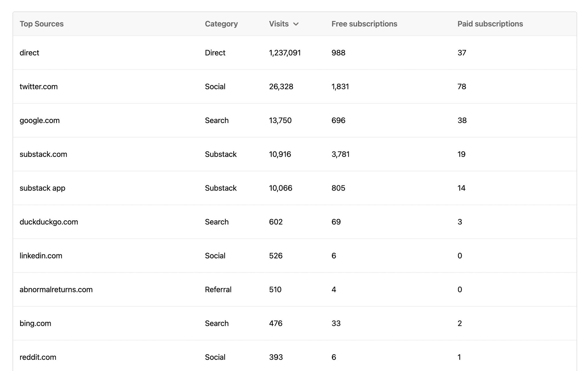Click the visits value 510

pos(275,290)
